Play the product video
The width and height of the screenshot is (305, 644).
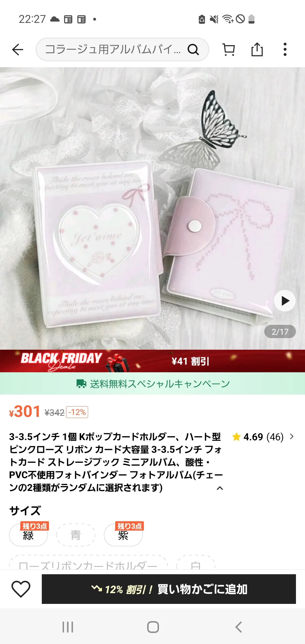[x=285, y=301]
